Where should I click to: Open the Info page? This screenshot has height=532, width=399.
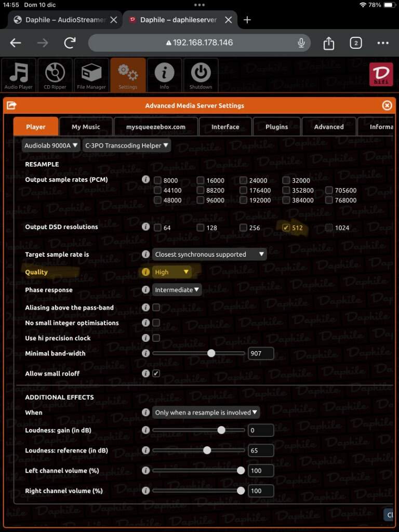(164, 75)
